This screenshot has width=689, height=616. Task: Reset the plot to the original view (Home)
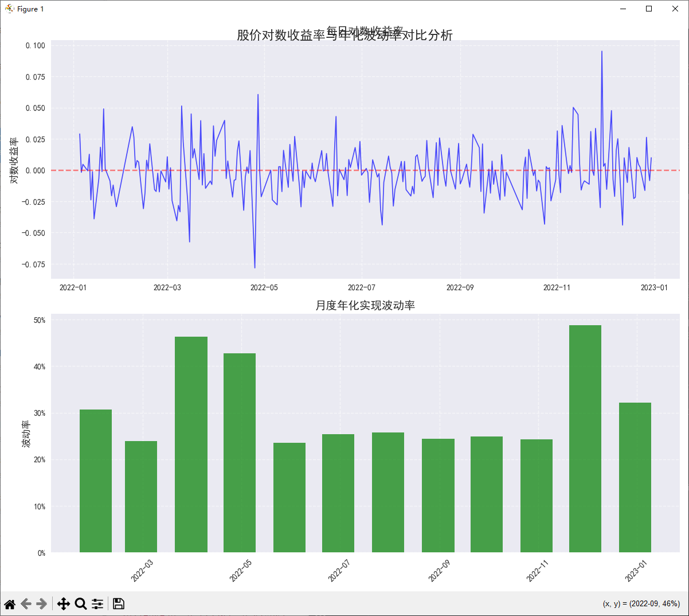point(10,603)
